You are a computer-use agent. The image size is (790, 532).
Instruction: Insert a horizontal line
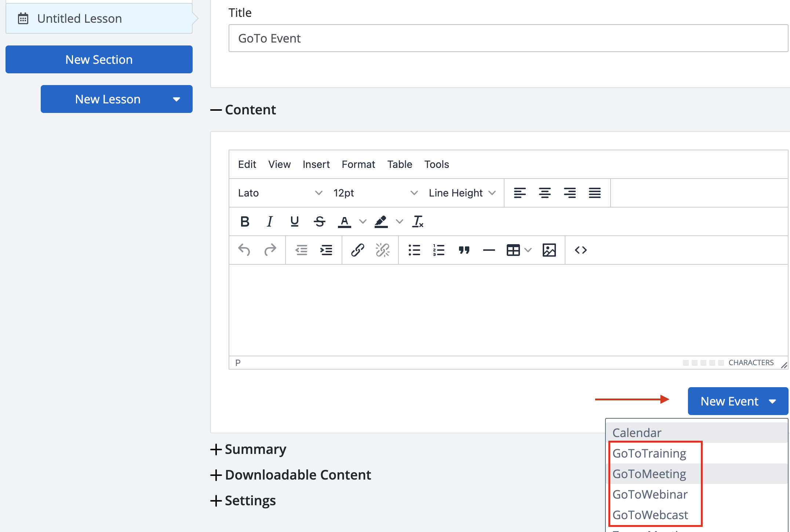pos(489,250)
